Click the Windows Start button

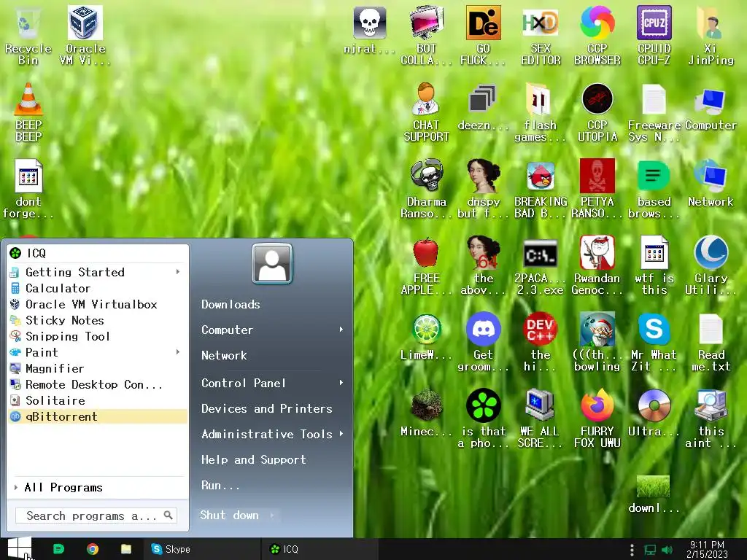click(19, 548)
